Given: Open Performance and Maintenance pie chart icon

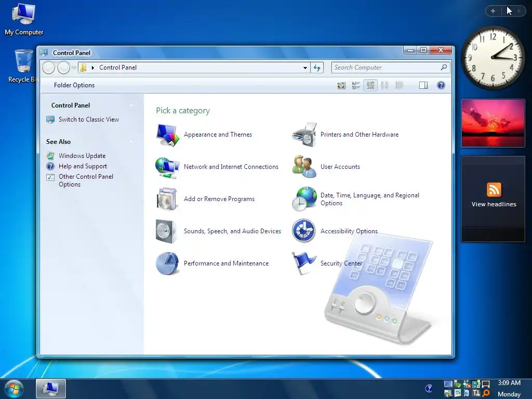Looking at the screenshot, I should click(167, 263).
